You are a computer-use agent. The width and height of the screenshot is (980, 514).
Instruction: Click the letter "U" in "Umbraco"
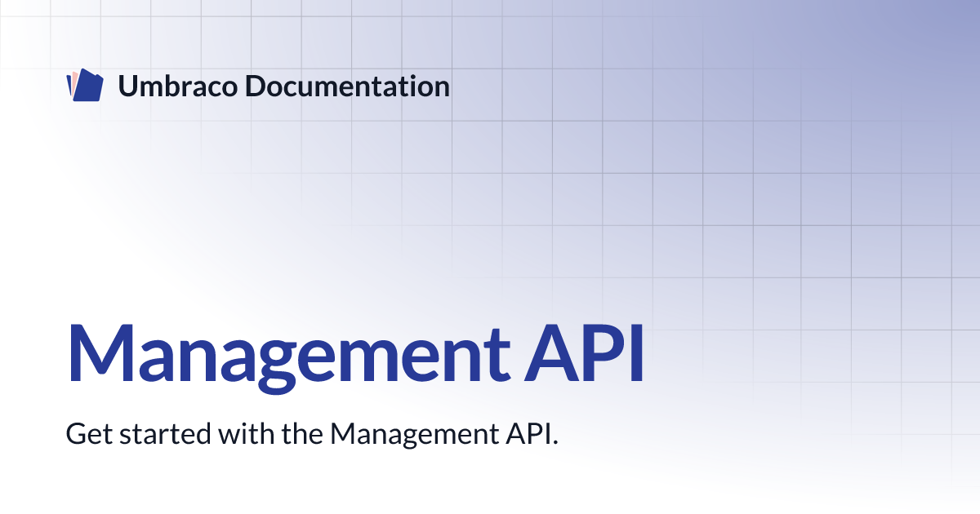coord(127,86)
